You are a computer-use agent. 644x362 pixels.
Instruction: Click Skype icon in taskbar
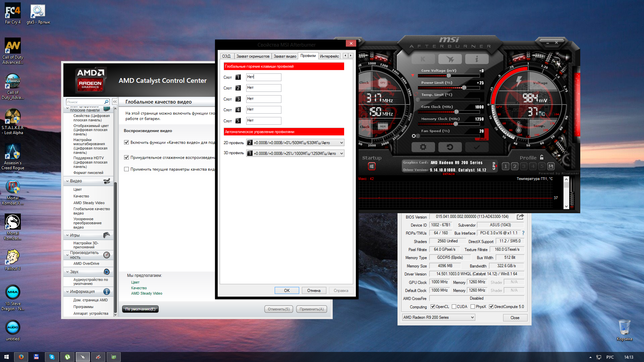pos(52,357)
